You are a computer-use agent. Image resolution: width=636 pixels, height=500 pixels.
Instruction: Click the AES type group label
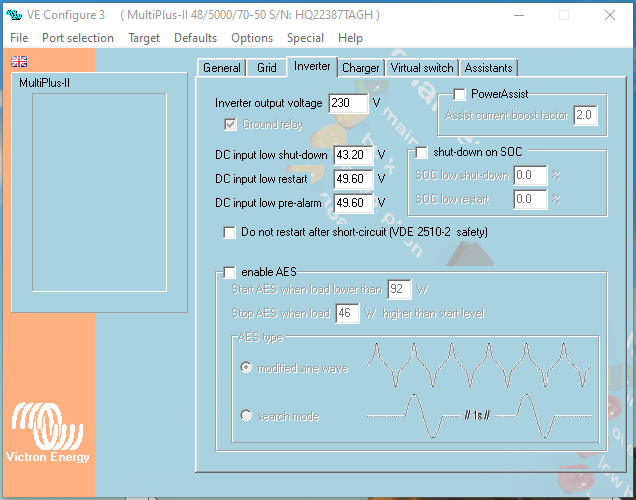click(x=260, y=337)
